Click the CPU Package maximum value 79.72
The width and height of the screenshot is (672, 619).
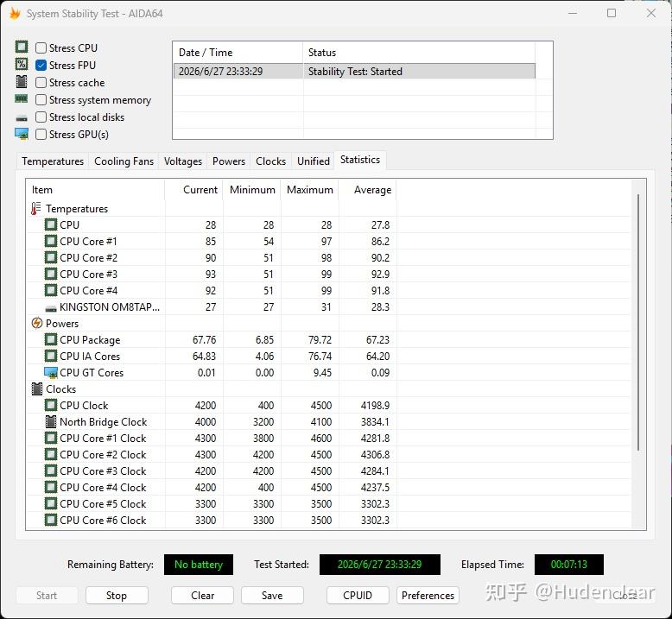pos(320,339)
